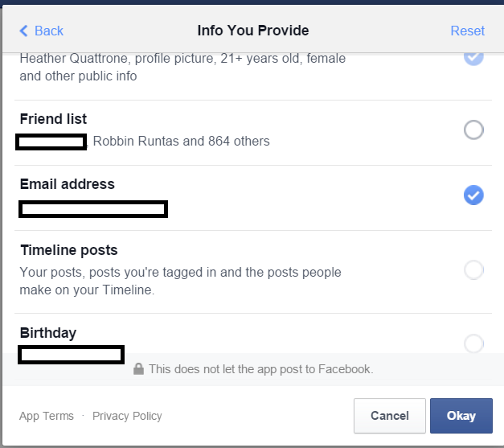This screenshot has height=448, width=504.
Task: Open the Privacy Policy link
Action: pyautogui.click(x=127, y=416)
